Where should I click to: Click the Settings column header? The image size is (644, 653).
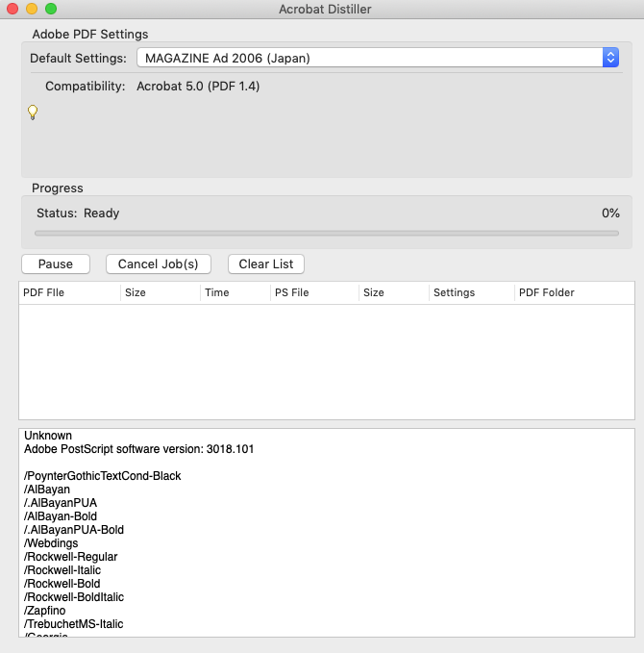pyautogui.click(x=468, y=292)
